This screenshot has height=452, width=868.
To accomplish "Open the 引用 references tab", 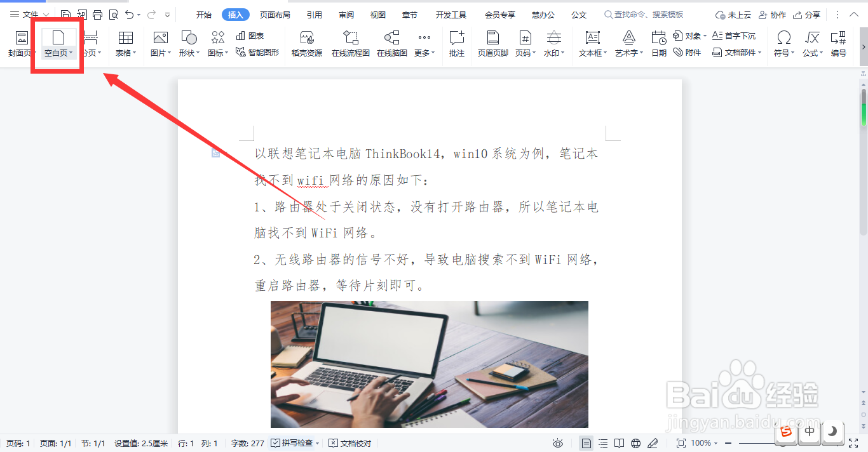I will (x=314, y=15).
